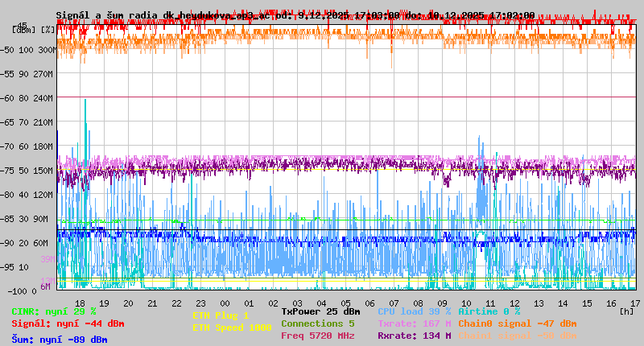This screenshot has width=644, height=346.
Task: Click hour label "18" on time axis
Action: coord(80,303)
